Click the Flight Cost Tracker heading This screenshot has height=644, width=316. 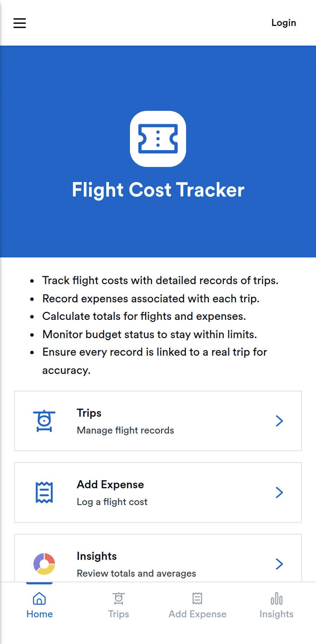[158, 190]
